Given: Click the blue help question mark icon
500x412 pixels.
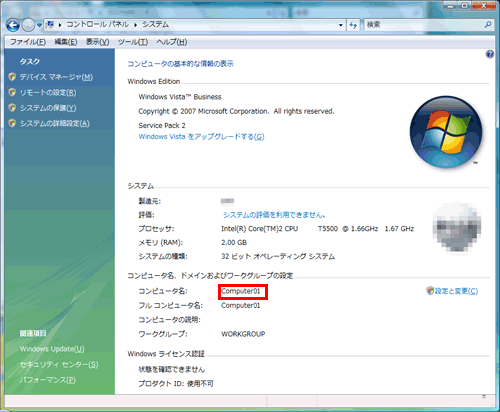Looking at the screenshot, I should coord(489,54).
